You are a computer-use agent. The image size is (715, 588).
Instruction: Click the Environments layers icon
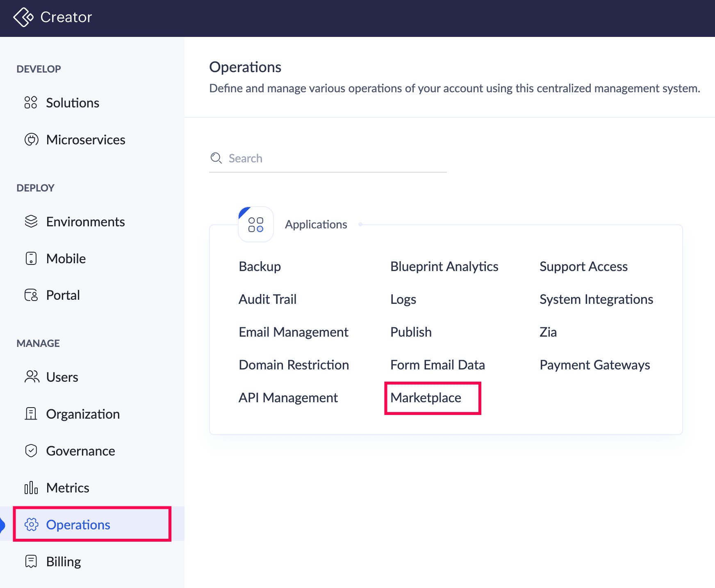point(31,221)
